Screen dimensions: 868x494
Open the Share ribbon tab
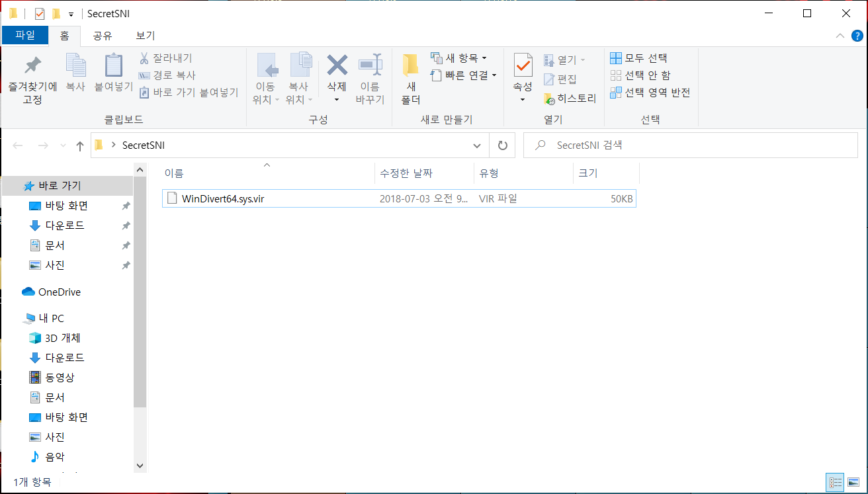pos(102,36)
